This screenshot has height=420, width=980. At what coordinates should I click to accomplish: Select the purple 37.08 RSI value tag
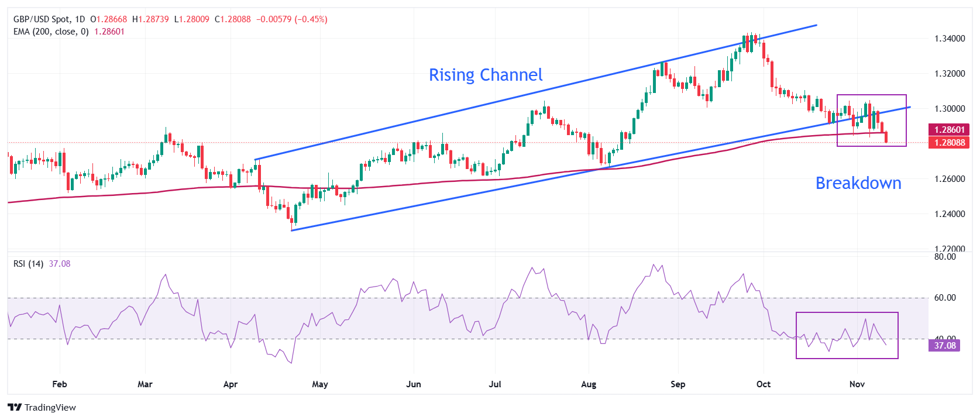[x=944, y=346]
